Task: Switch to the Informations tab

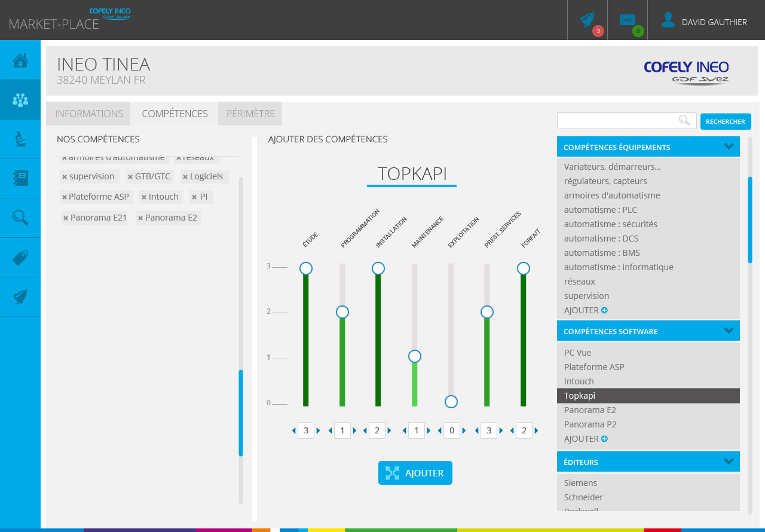Action: click(88, 114)
